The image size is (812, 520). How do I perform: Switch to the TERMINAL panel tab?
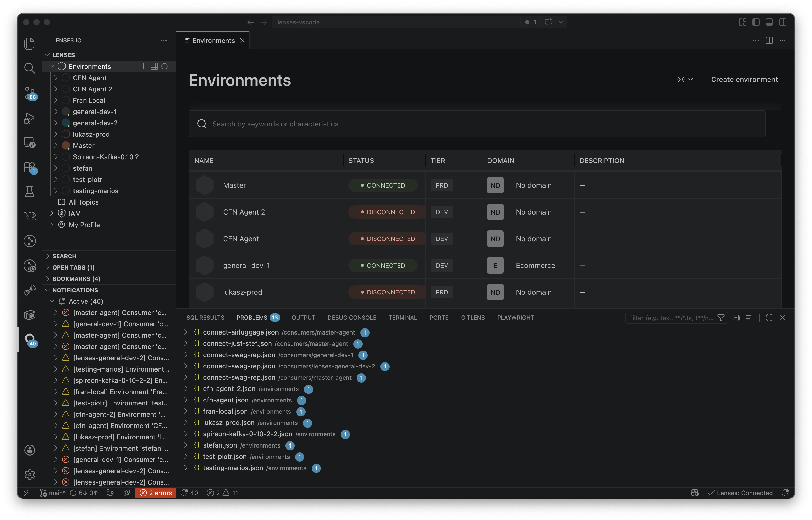point(402,318)
